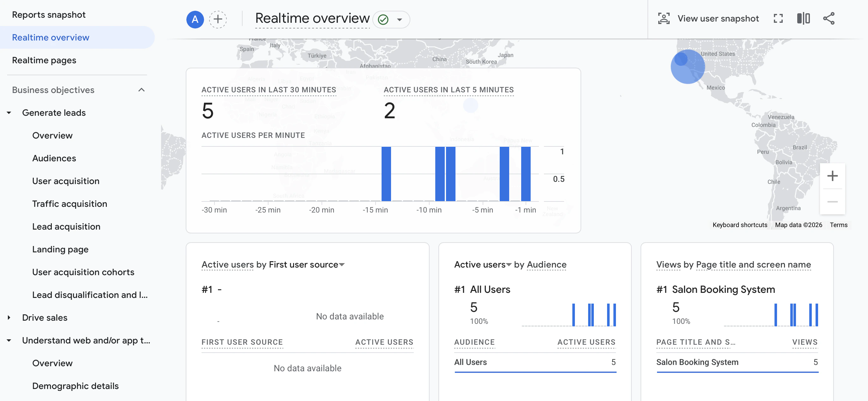Click the #1 Salon Booking System heading
This screenshot has width=868, height=401.
click(716, 289)
